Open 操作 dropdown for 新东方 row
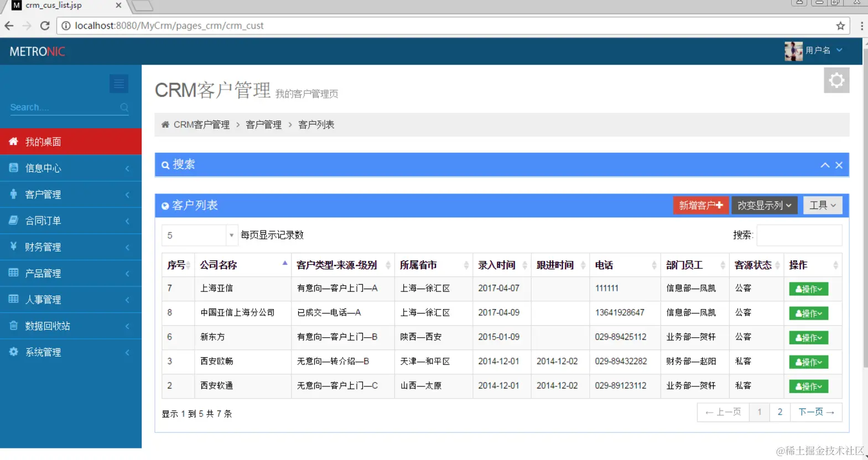 pyautogui.click(x=808, y=337)
